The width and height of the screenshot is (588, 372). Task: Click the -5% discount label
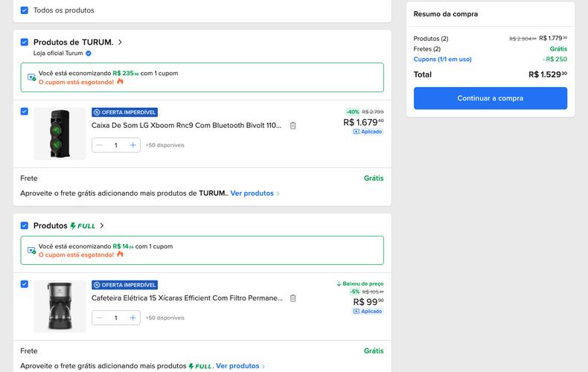355,292
